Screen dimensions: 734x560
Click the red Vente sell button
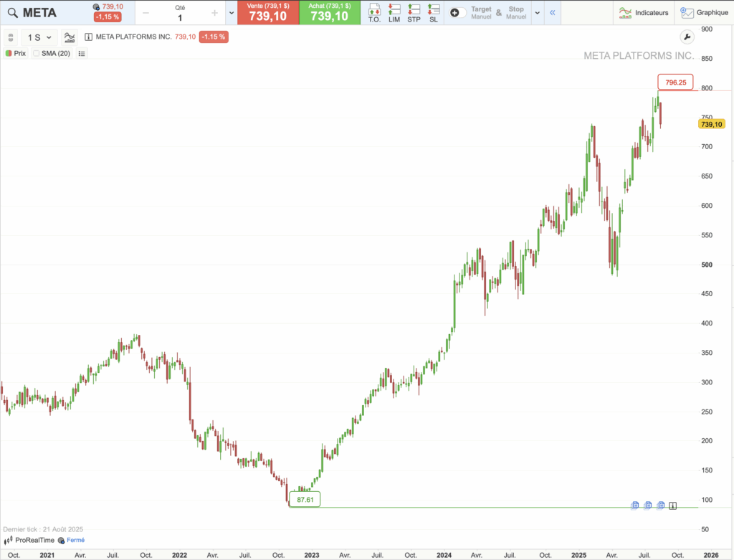click(x=267, y=13)
